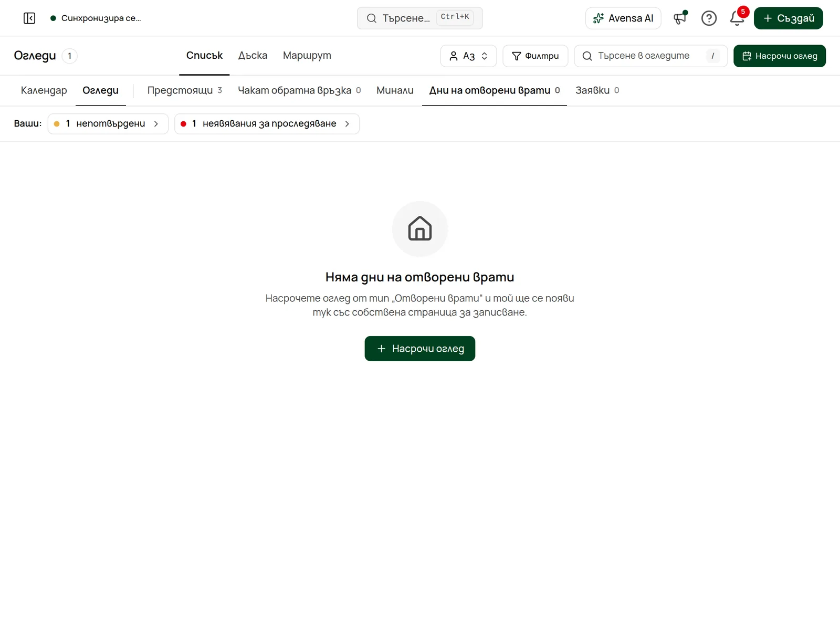Open the Аз user dropdown
Viewport: 840px width, 630px height.
pos(468,56)
